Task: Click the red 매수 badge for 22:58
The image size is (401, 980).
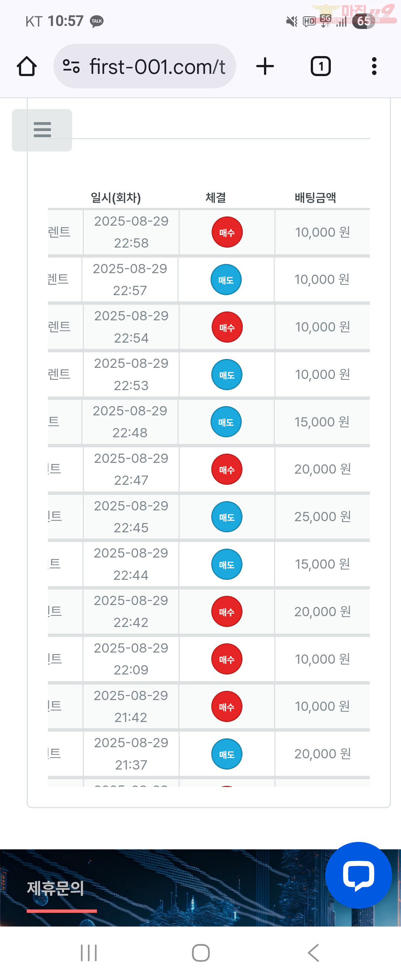Action: (227, 232)
